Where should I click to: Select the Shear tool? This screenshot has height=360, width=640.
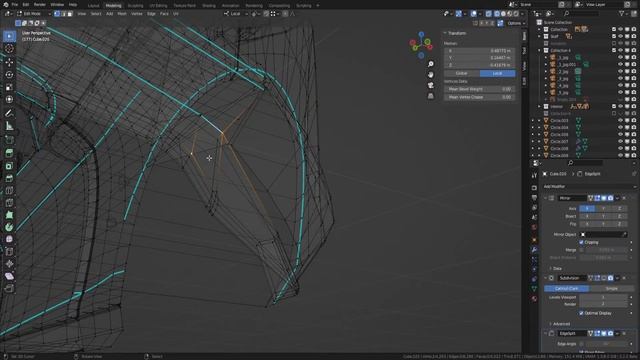(9, 276)
